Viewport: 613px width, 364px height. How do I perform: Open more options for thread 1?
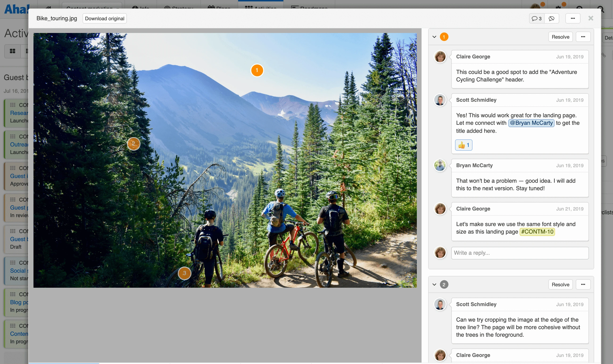point(583,37)
